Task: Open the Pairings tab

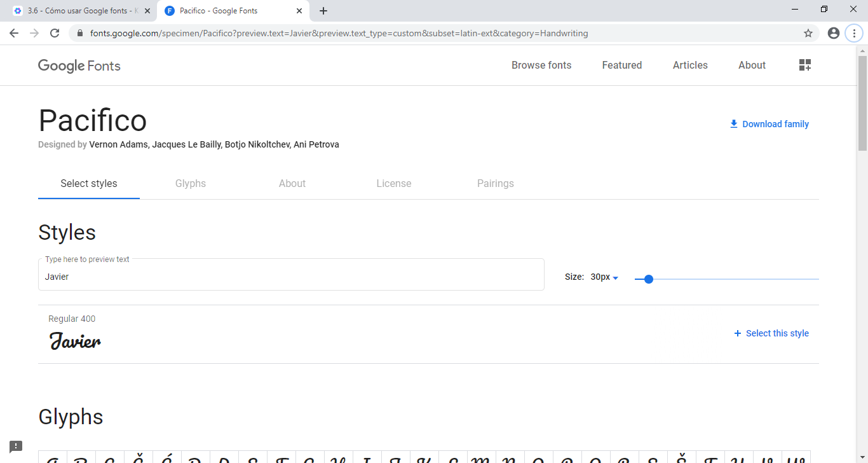Action: coord(496,183)
